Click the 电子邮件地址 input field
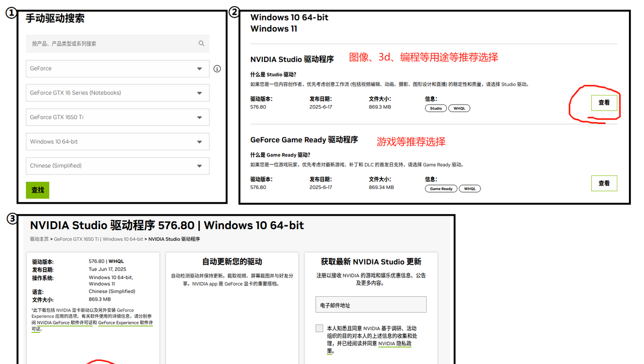The width and height of the screenshot is (644, 364). tap(371, 304)
